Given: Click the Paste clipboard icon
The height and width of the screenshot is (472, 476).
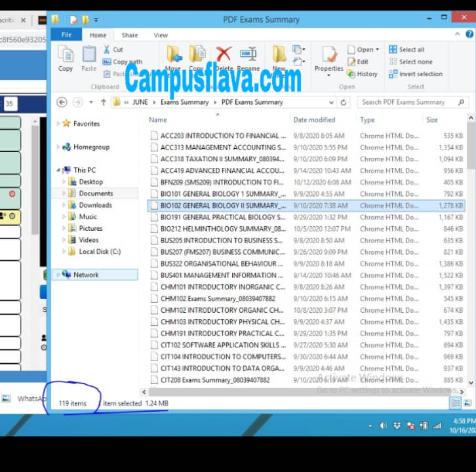Looking at the screenshot, I should tap(89, 58).
